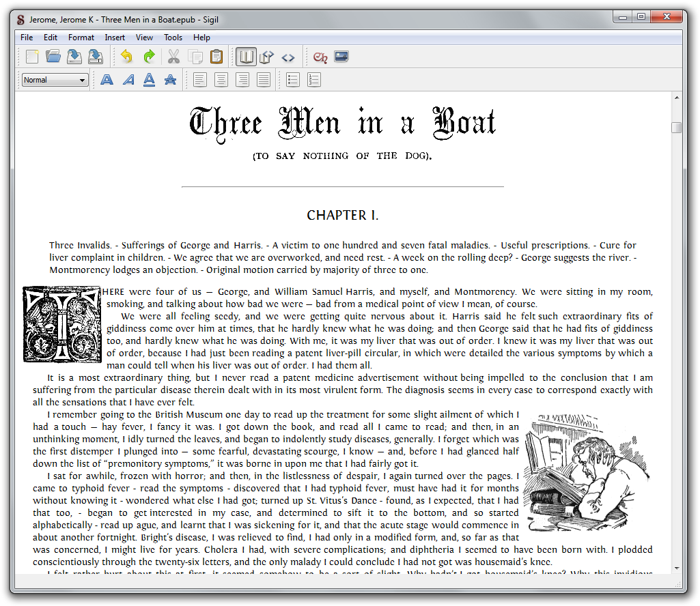Screen dimensions: 700x606
Task: Paste using the clipboard icon
Action: [x=216, y=57]
